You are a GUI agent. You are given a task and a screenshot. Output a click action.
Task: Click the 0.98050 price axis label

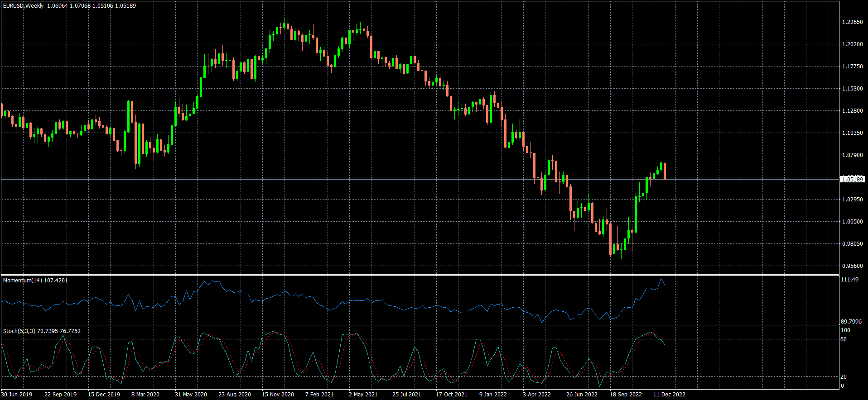[x=852, y=244]
